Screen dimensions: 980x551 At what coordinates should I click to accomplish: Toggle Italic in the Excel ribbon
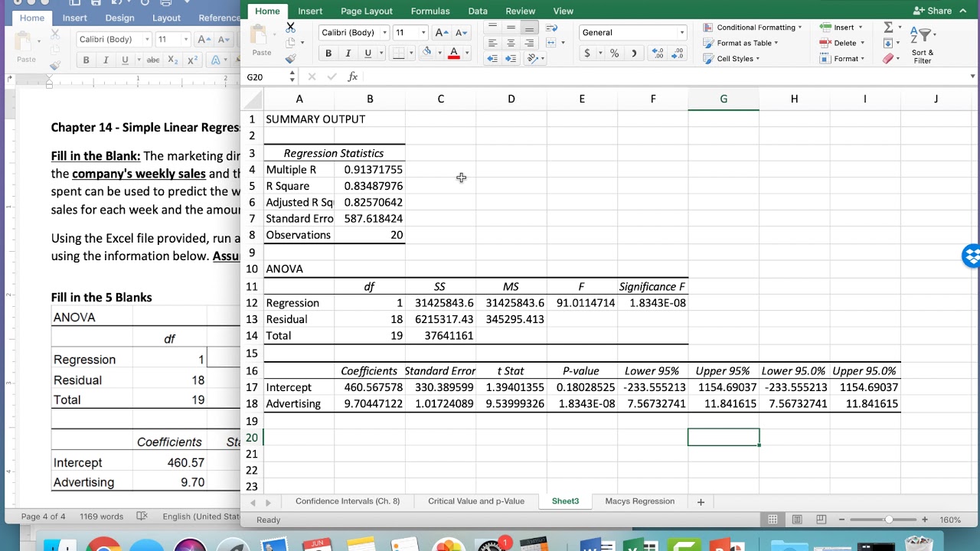(348, 53)
